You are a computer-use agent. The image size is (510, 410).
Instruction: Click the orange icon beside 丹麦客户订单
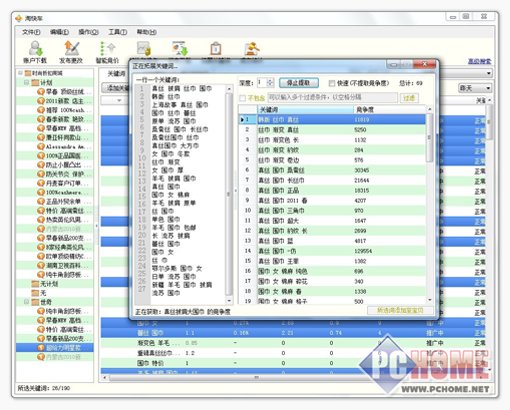tap(41, 183)
